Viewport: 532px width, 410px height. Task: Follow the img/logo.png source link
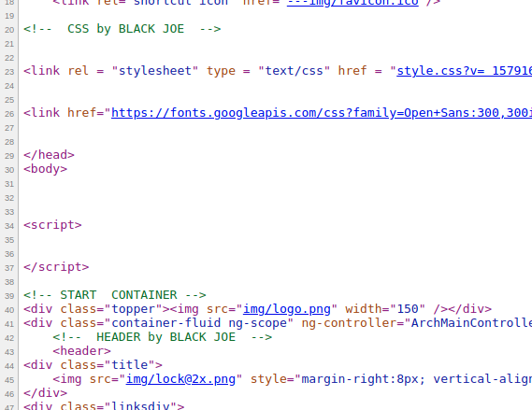pyautogui.click(x=287, y=309)
